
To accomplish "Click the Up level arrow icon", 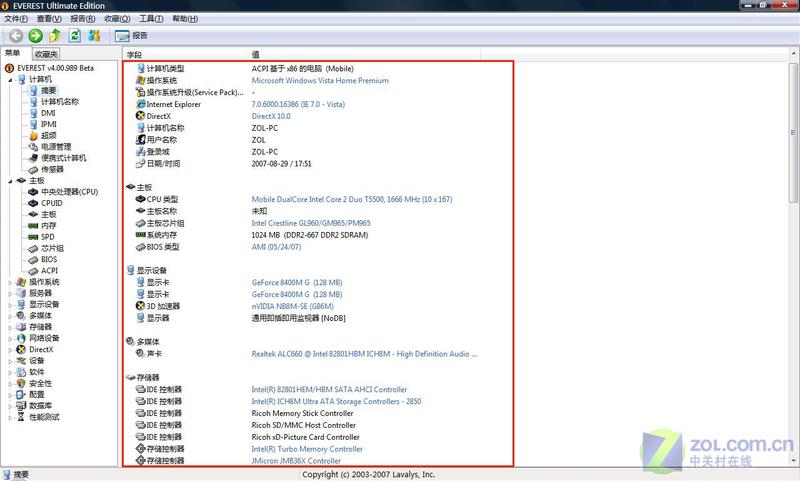I will 55,35.
